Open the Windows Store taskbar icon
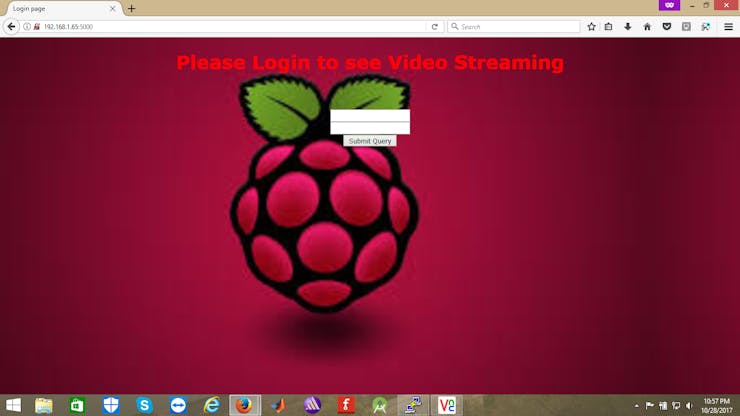Screen dimensions: 740x416 77,405
